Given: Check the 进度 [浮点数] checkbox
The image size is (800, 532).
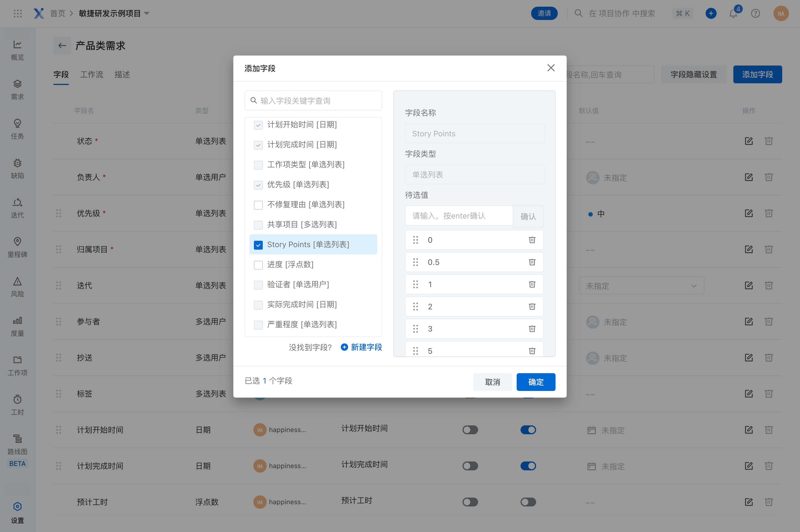Looking at the screenshot, I should 258,265.
